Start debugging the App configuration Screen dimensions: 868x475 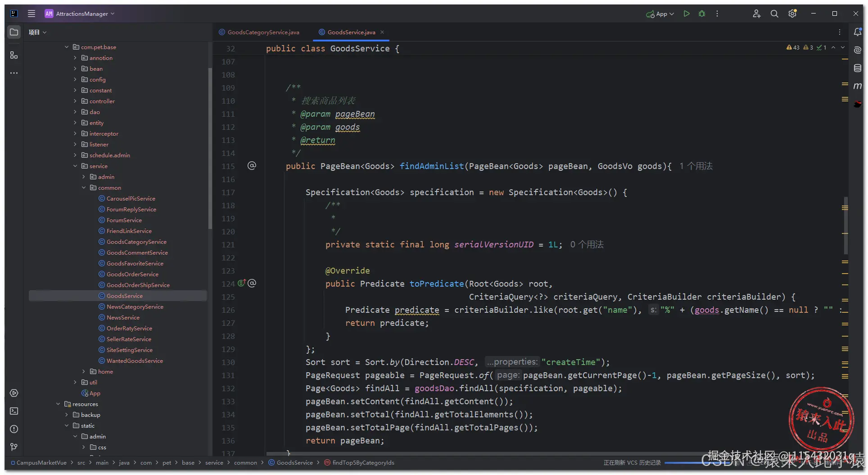702,14
